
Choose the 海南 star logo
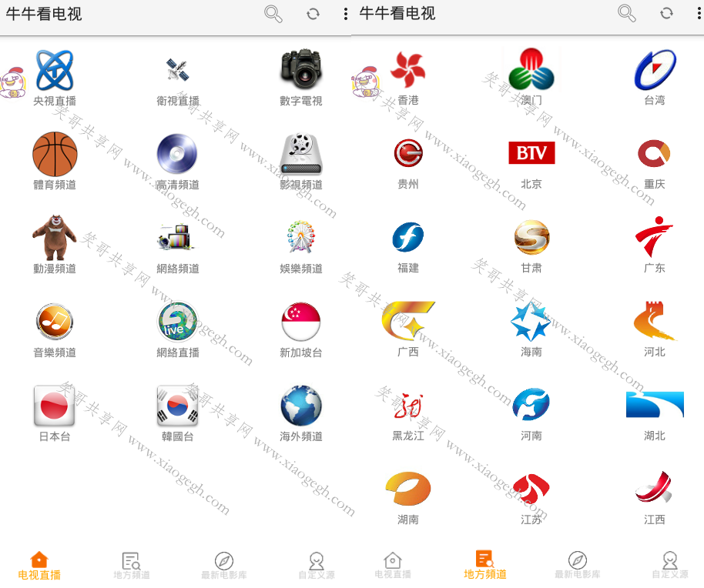[x=531, y=321]
